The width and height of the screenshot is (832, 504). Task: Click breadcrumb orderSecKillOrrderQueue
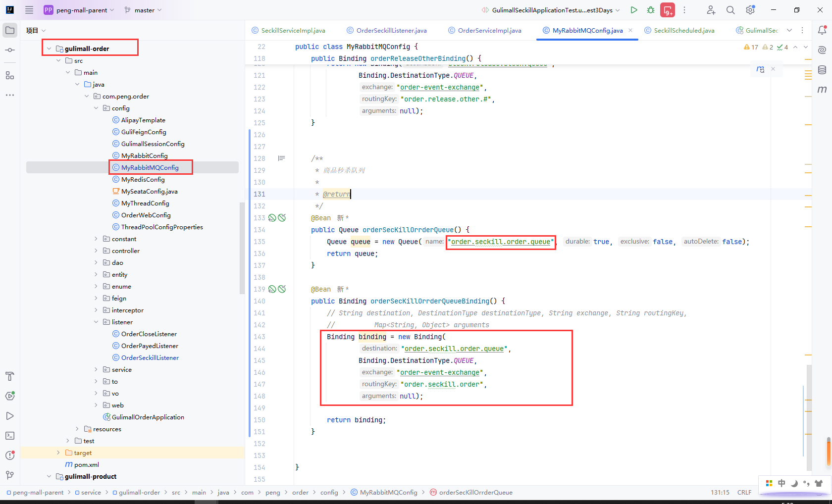pos(471,492)
